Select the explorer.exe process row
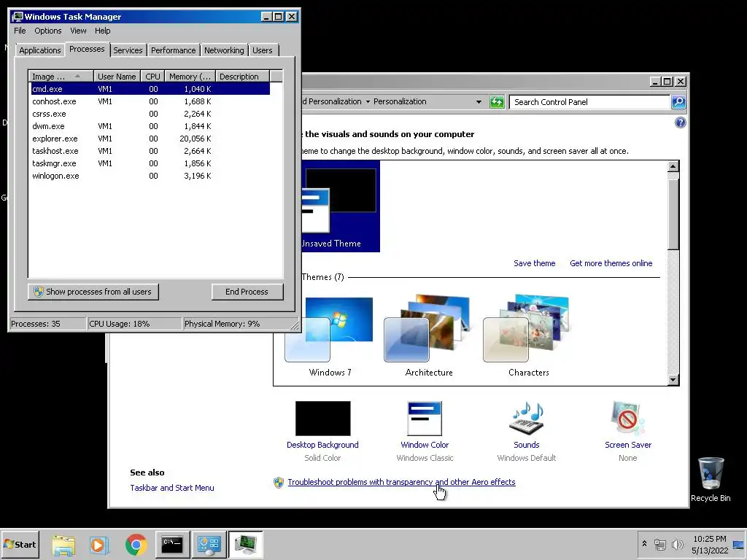Screen dimensions: 747x560 (x=150, y=139)
